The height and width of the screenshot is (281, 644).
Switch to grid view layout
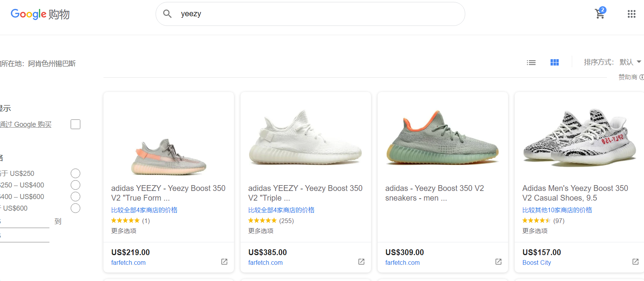click(554, 63)
